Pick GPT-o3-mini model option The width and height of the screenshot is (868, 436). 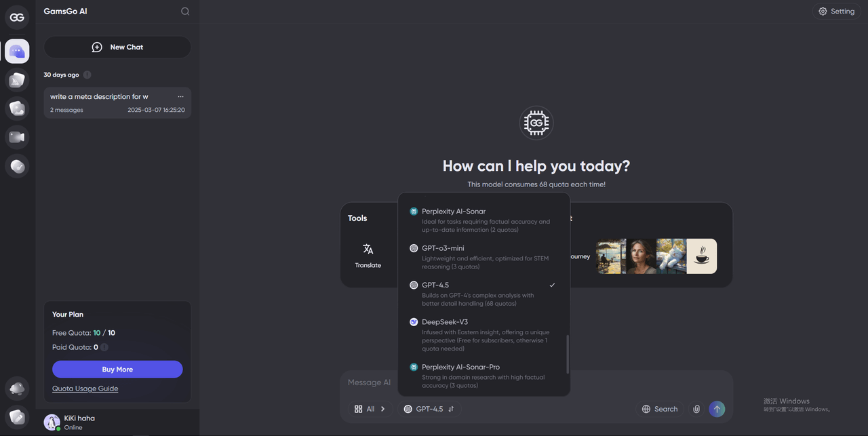483,257
